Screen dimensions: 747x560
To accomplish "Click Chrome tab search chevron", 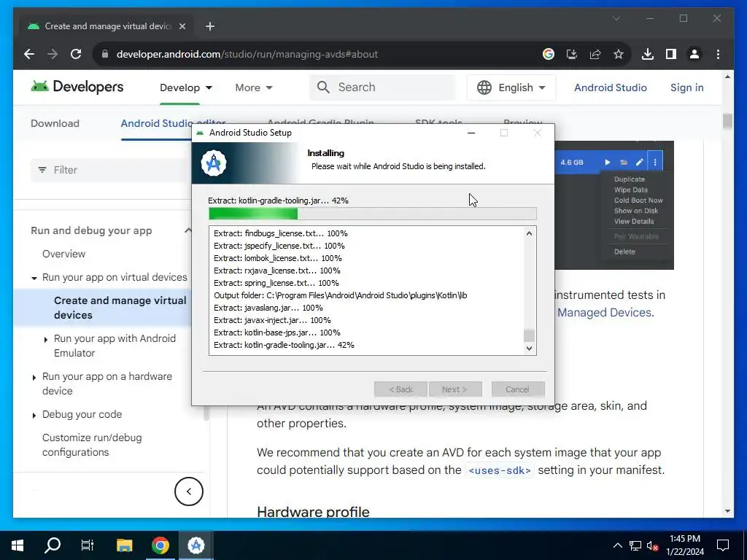I will (616, 18).
